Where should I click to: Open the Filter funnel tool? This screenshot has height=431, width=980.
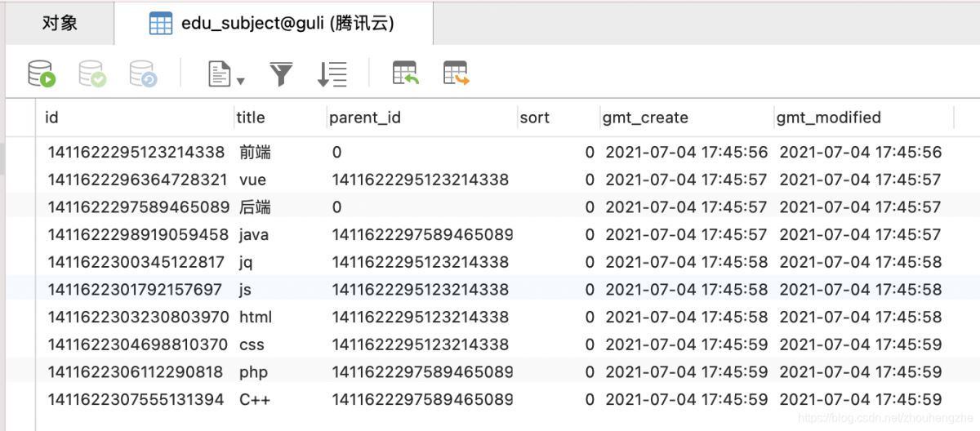pyautogui.click(x=281, y=74)
